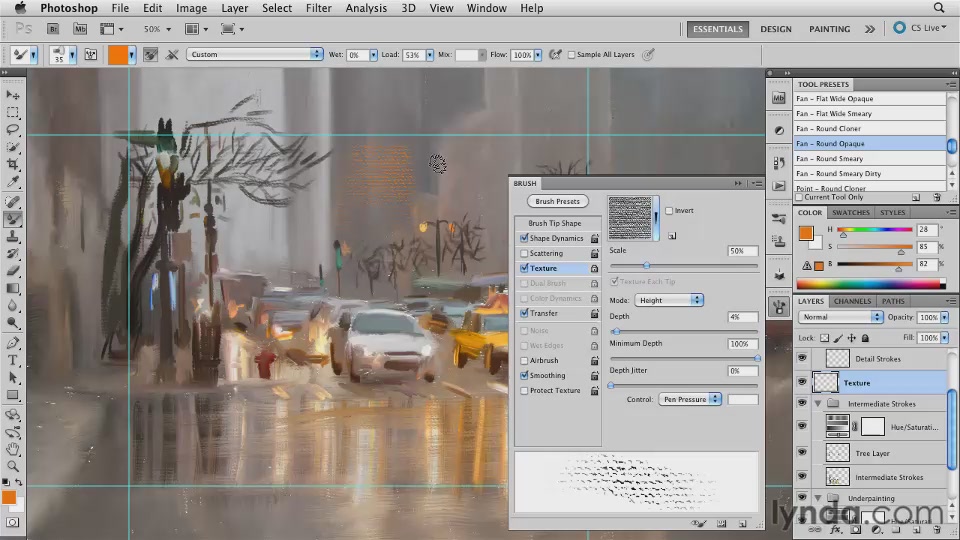
Task: Select the Crop tool
Action: pos(13,164)
